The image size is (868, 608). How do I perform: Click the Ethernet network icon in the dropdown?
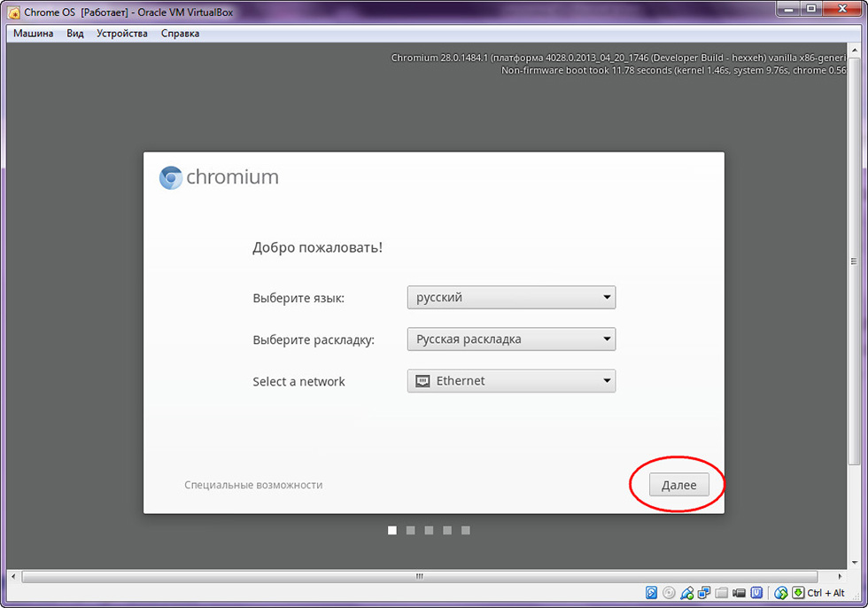click(x=422, y=381)
